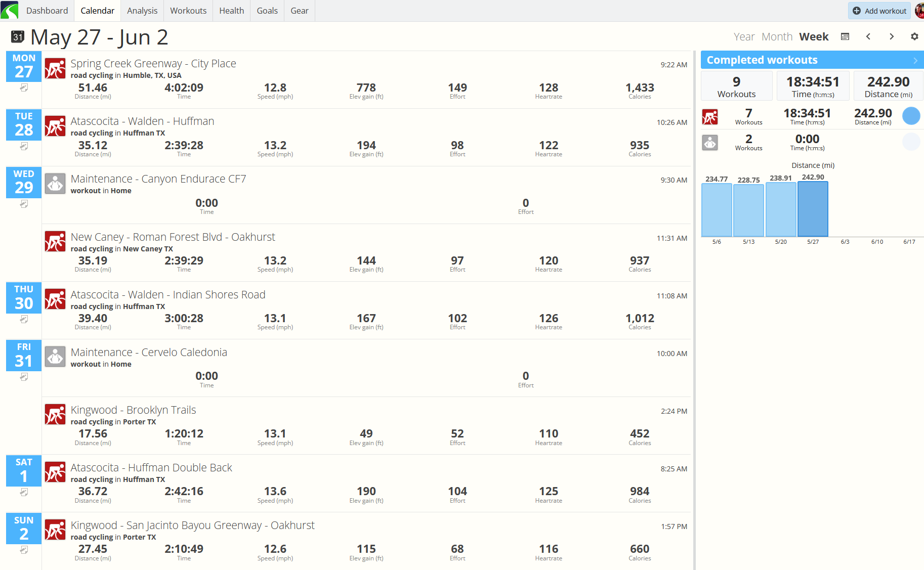Toggle the blue cycling chart circle
Viewport: 924px width, 570px height.
tap(911, 116)
